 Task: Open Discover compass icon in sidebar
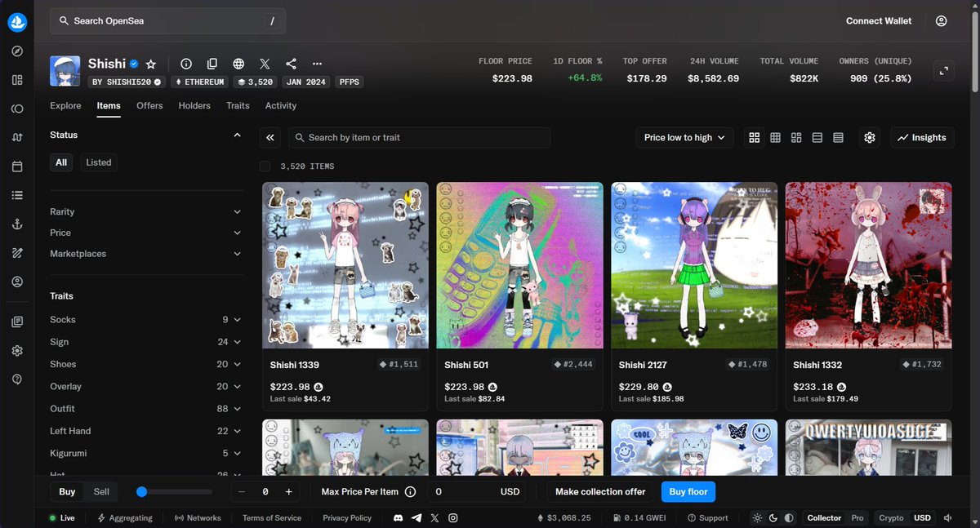tap(17, 51)
